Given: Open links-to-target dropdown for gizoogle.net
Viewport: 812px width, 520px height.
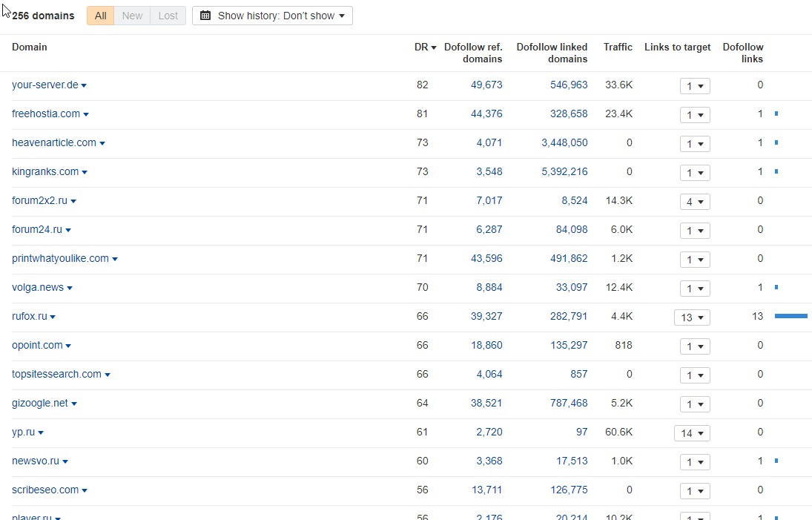Looking at the screenshot, I should (694, 404).
